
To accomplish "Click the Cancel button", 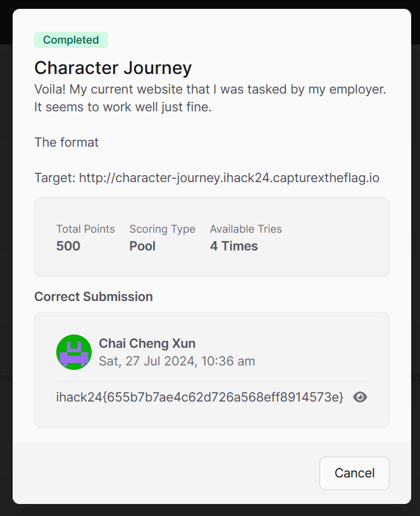I will [354, 473].
